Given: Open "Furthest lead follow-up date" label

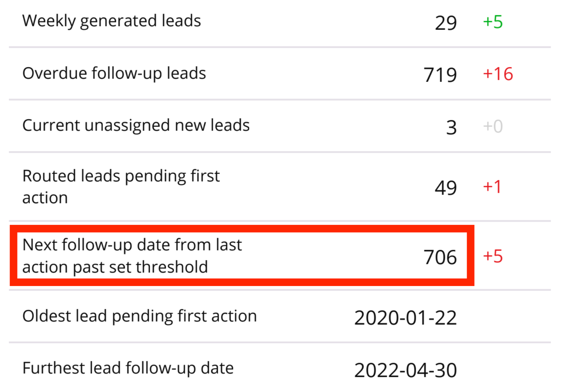Looking at the screenshot, I should pyautogui.click(x=128, y=368).
